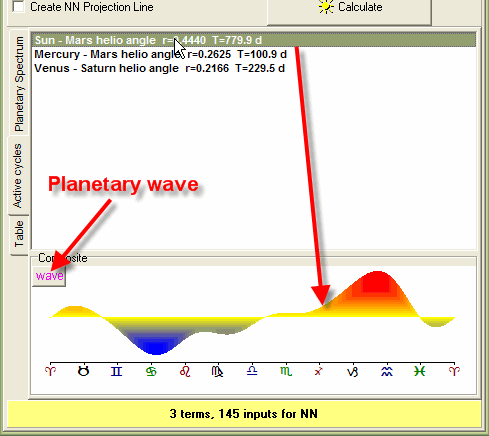Click the Cancer zodiac symbol on axis
The image size is (489, 436).
pyautogui.click(x=151, y=371)
